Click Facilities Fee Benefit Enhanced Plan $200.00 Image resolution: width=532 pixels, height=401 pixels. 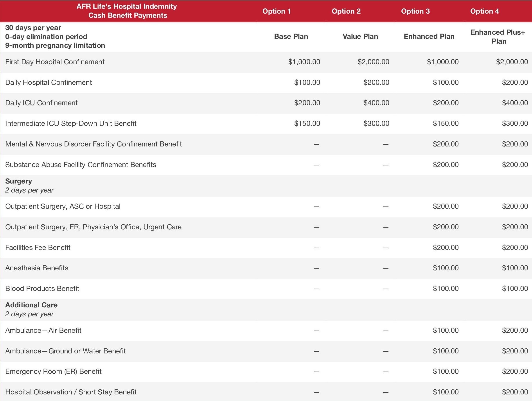[x=446, y=248]
